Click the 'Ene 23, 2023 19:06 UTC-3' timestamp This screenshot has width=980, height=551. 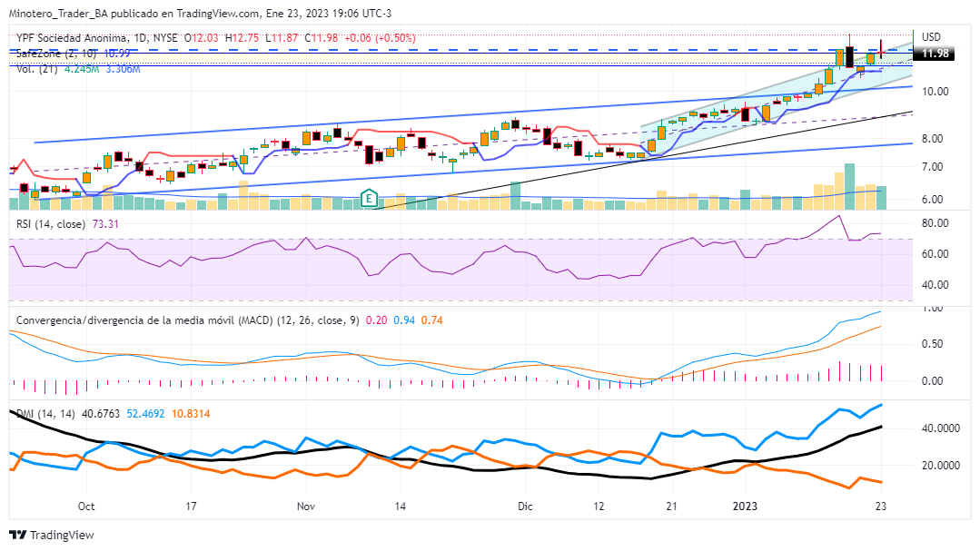pyautogui.click(x=329, y=13)
